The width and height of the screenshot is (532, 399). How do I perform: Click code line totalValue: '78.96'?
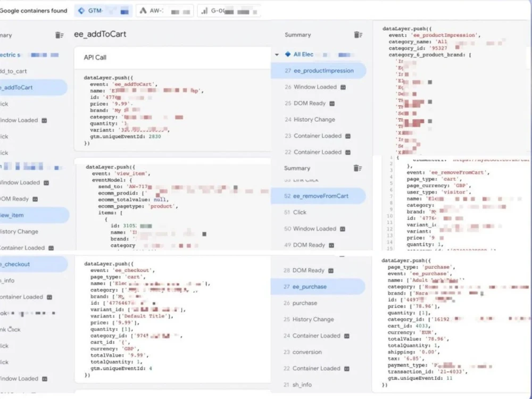(x=418, y=339)
